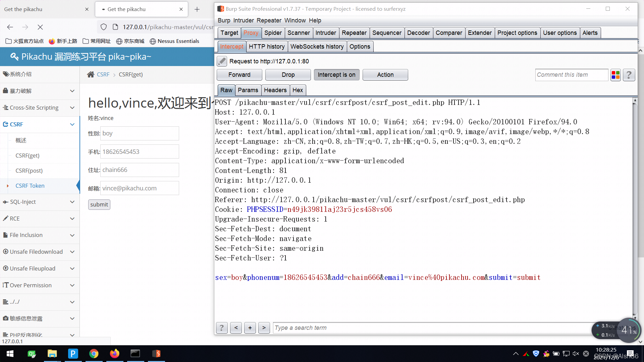Forward the intercepted request
The height and width of the screenshot is (362, 644).
(x=239, y=75)
